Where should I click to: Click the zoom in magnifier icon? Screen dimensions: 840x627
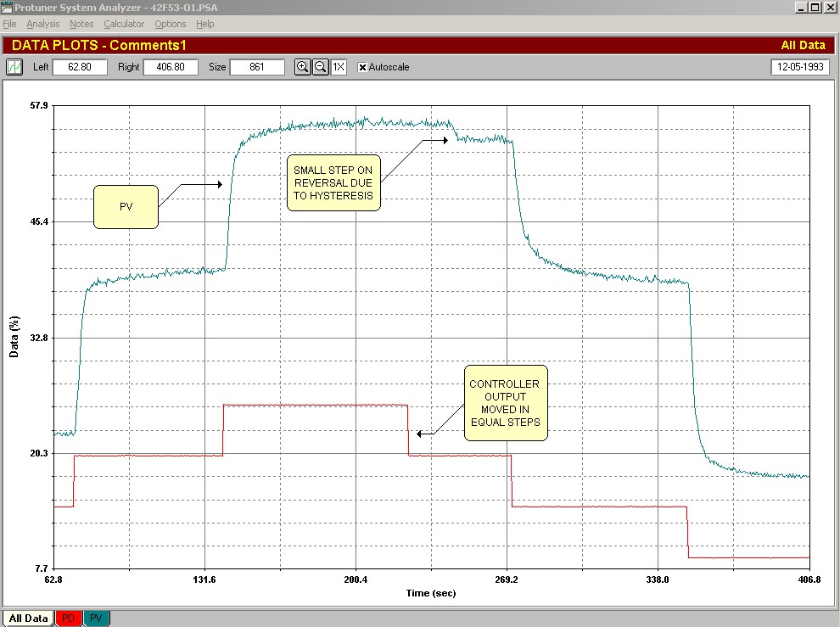tap(302, 67)
